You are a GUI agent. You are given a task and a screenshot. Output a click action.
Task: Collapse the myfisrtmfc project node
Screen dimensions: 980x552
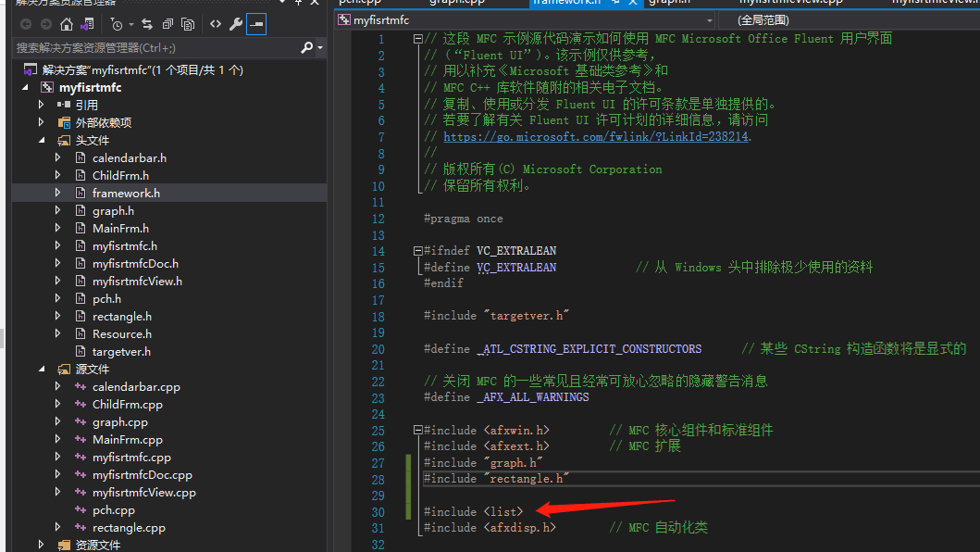(x=25, y=88)
